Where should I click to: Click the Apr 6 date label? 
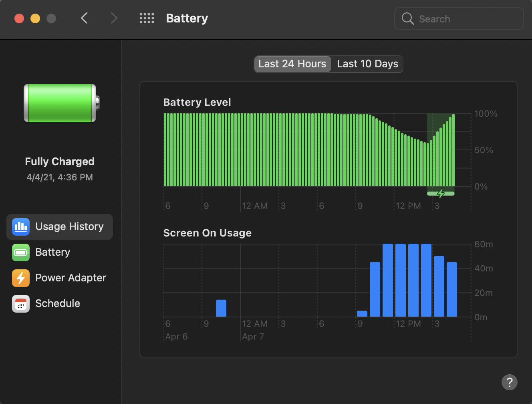tap(176, 337)
